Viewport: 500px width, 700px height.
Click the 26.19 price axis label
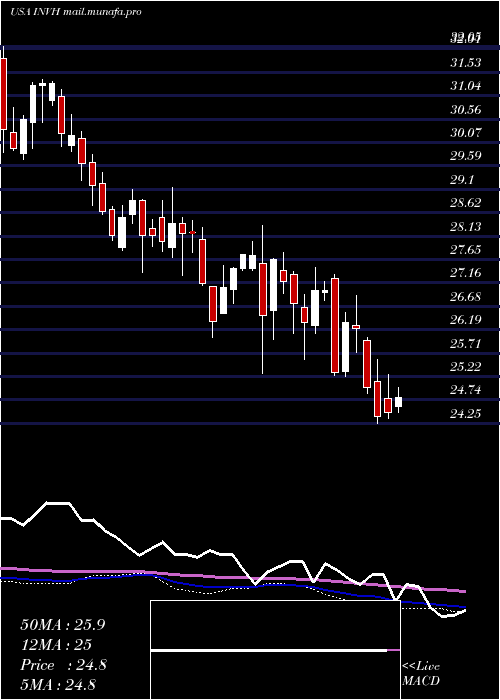click(466, 320)
